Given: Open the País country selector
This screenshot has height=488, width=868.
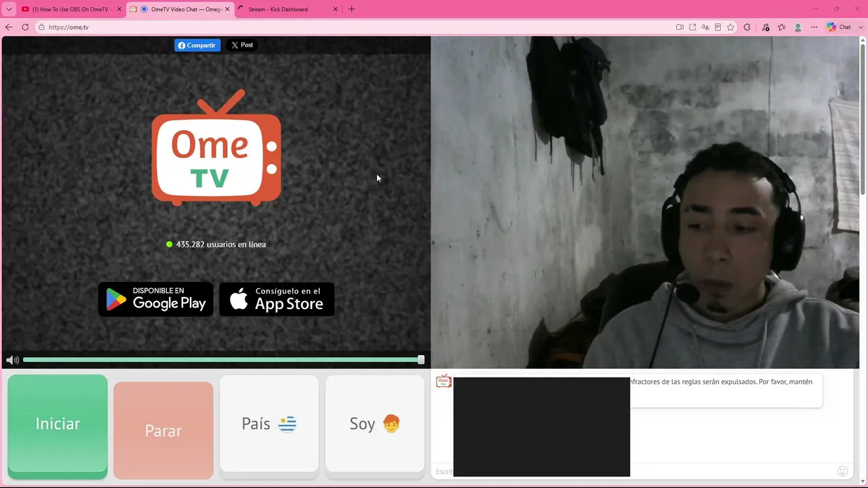Looking at the screenshot, I should pos(269,424).
